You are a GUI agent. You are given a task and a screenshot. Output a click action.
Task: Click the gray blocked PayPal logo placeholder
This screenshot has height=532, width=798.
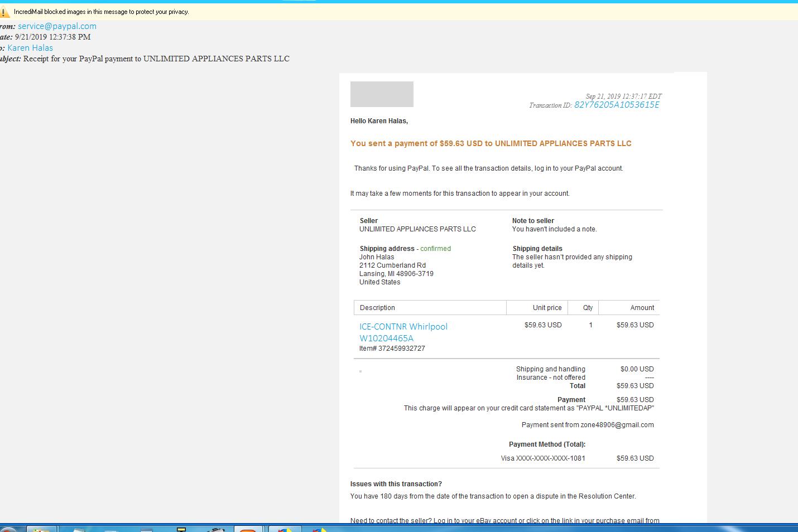click(382, 94)
